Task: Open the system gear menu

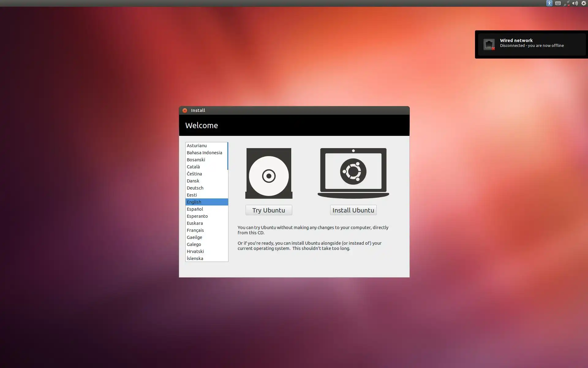Action: (x=583, y=3)
